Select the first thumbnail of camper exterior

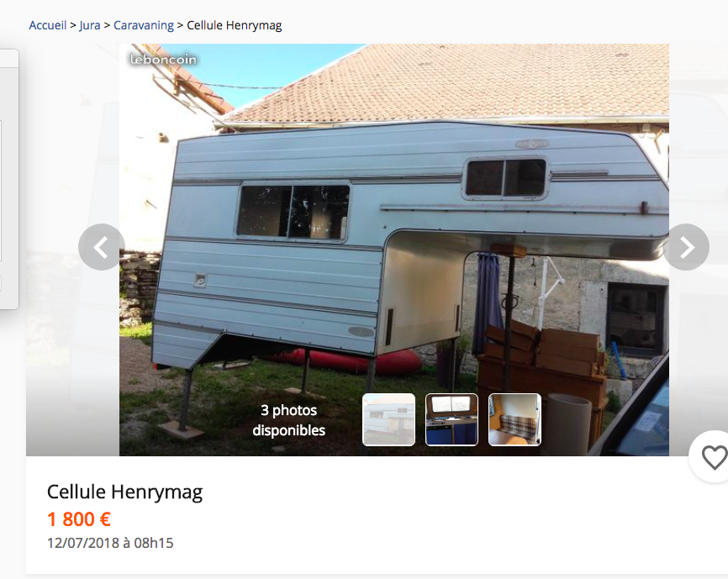tap(388, 419)
